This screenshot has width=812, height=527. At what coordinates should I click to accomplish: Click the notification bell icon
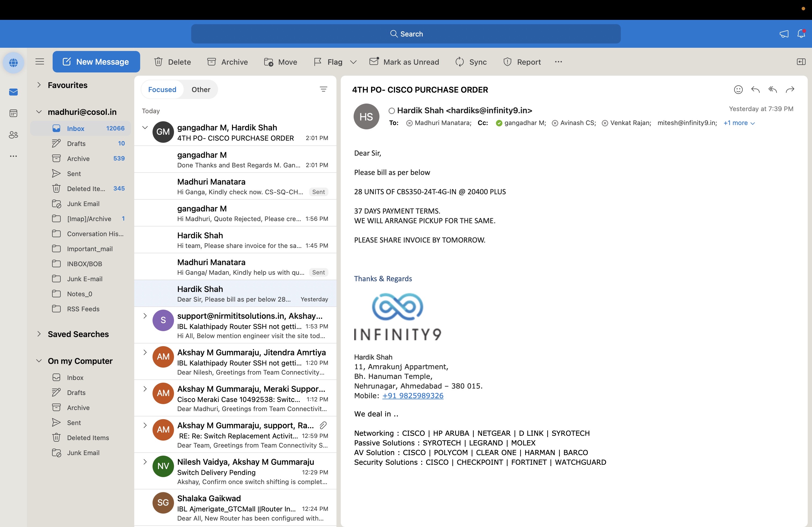(801, 34)
